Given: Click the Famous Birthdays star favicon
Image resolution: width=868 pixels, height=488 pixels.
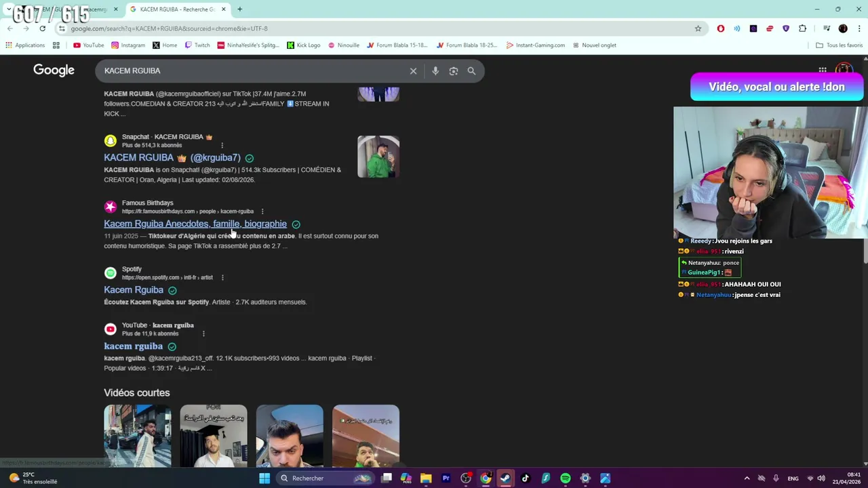Looking at the screenshot, I should coord(110,207).
